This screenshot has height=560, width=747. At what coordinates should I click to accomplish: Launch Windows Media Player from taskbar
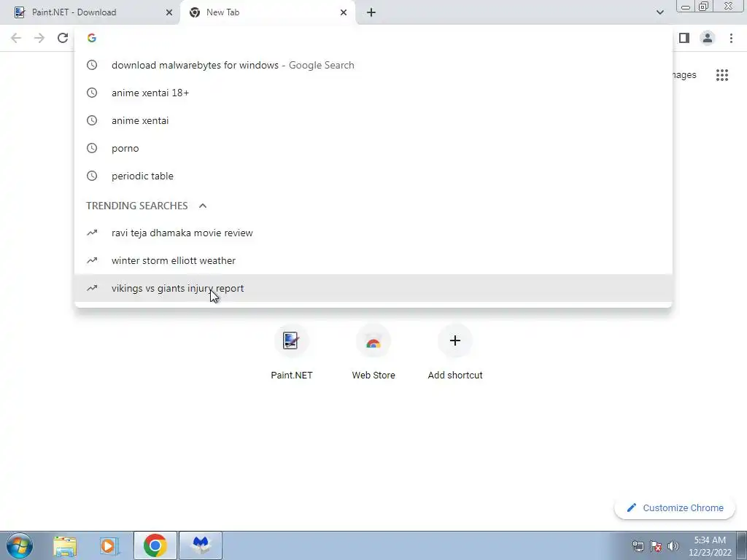109,545
